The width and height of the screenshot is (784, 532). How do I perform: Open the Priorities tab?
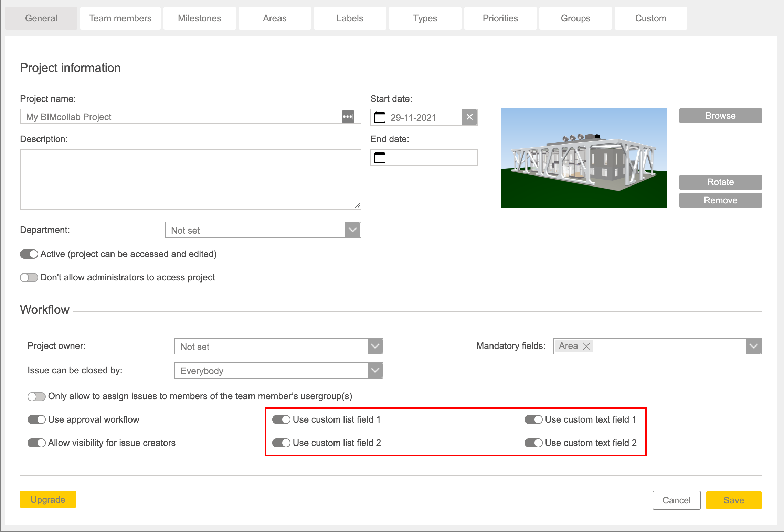[500, 18]
